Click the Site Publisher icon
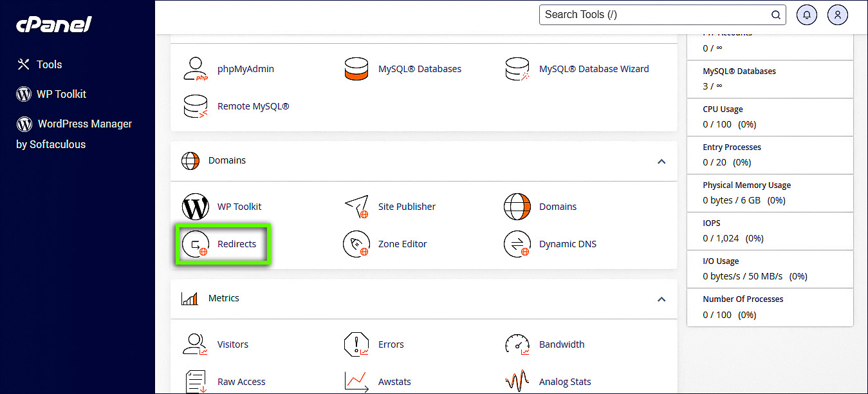 356,207
